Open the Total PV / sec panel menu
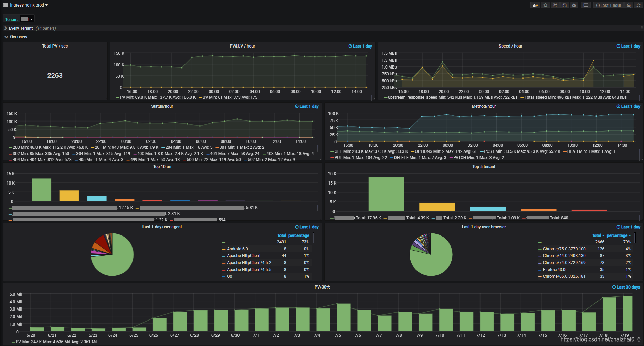 click(x=55, y=46)
